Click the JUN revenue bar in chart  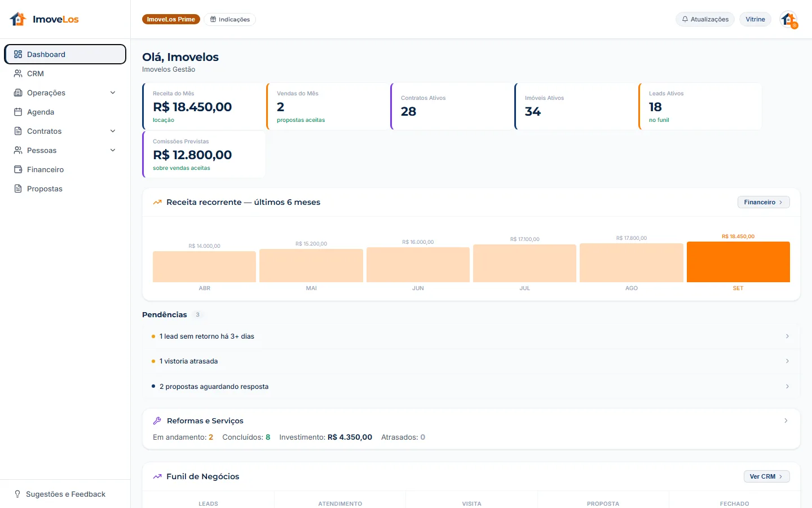click(418, 265)
